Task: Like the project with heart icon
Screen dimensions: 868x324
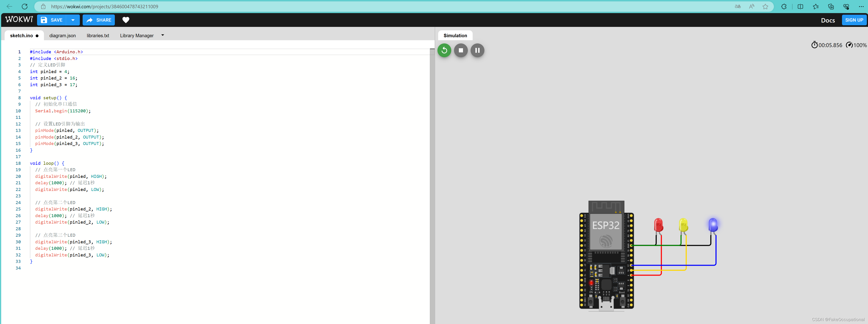Action: pos(126,20)
